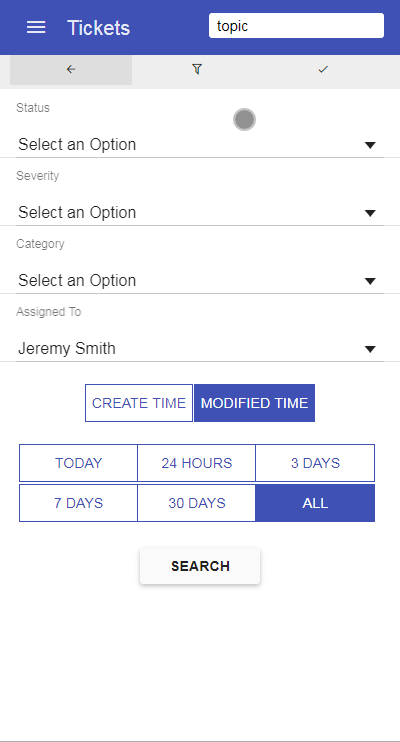The image size is (400, 742).
Task: Expand the Severity dropdown arrow
Action: click(x=370, y=213)
